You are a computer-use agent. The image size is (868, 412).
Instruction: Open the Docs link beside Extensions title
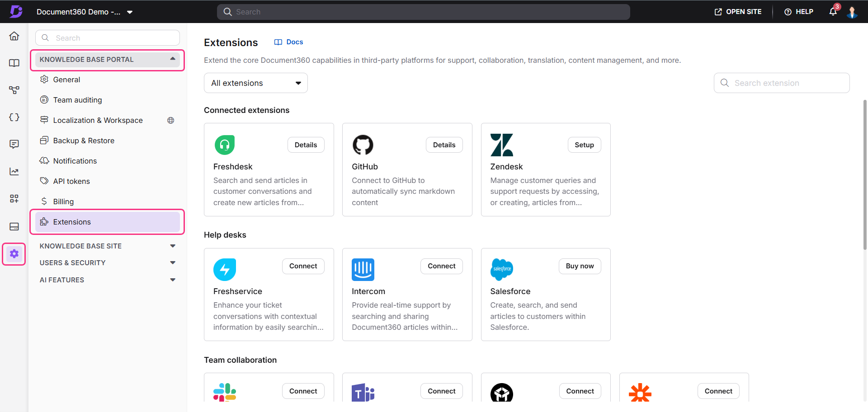pyautogui.click(x=289, y=42)
